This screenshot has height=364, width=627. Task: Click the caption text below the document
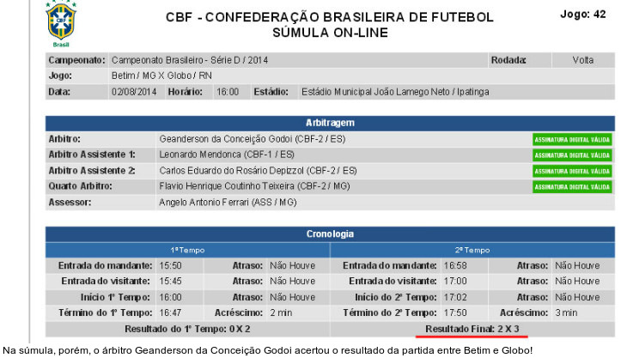coord(267,350)
